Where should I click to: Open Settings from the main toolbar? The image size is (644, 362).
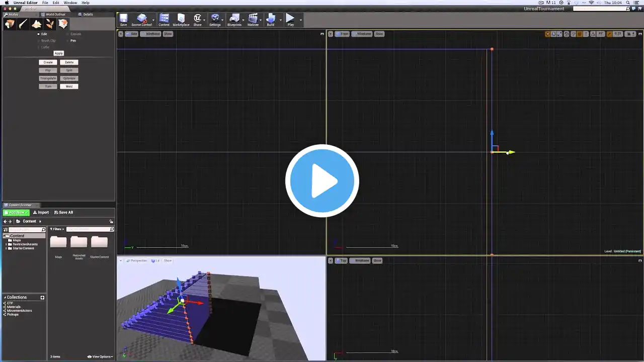(x=215, y=19)
